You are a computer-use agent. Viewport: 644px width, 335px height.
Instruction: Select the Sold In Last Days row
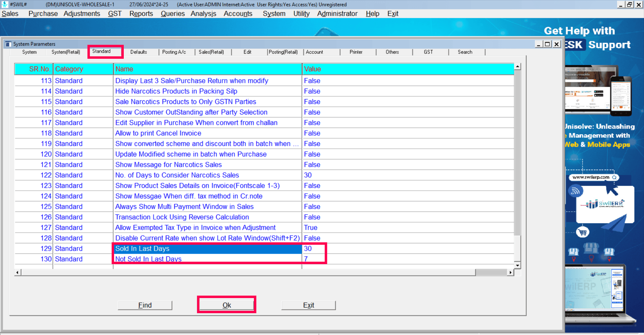(x=207, y=249)
